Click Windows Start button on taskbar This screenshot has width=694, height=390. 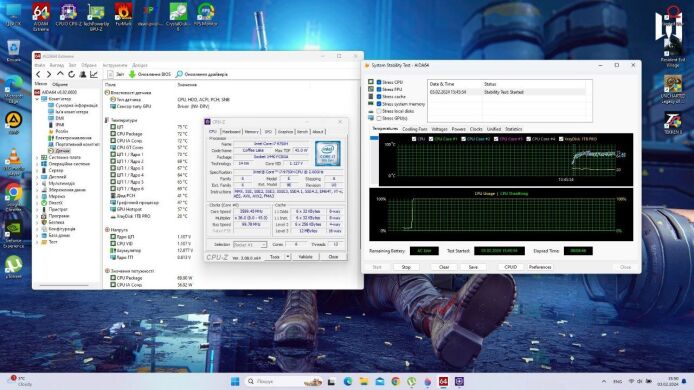[x=235, y=381]
